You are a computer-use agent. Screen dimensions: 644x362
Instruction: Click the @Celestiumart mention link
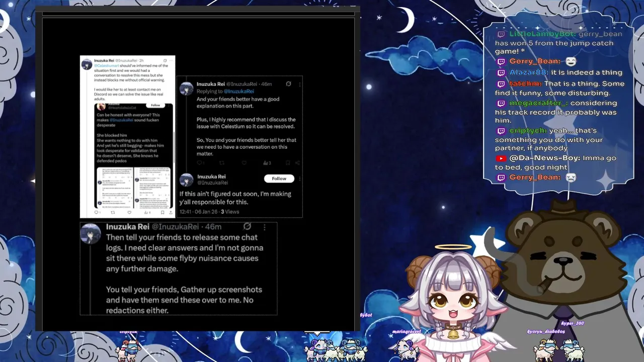(x=106, y=65)
